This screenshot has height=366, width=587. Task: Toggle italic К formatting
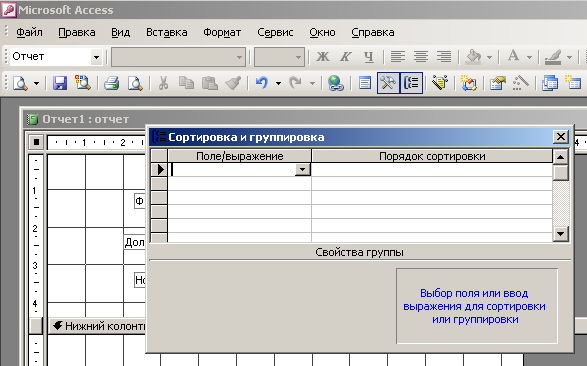point(346,57)
